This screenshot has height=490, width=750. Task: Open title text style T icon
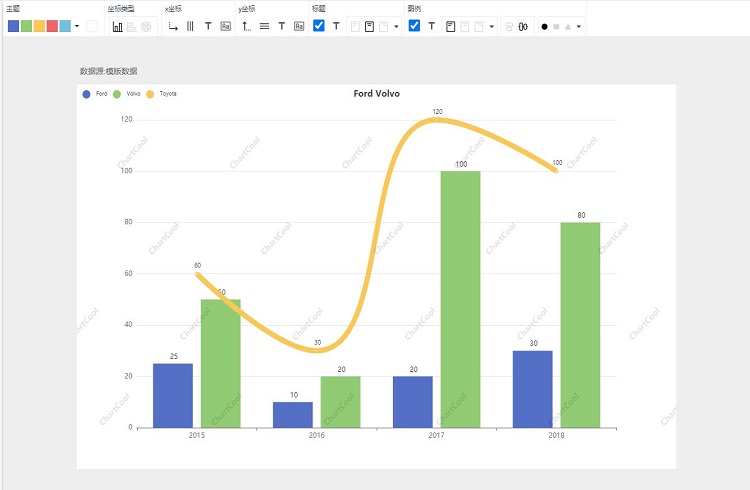(336, 26)
